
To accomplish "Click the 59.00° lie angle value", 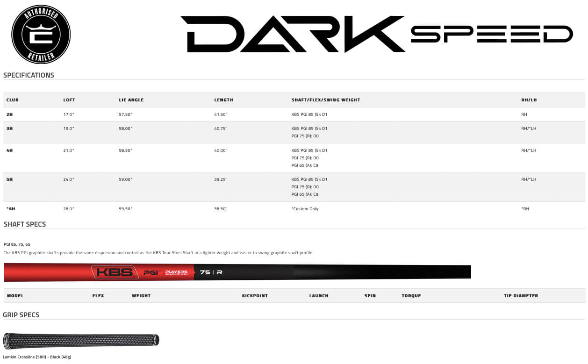I will click(x=126, y=179).
